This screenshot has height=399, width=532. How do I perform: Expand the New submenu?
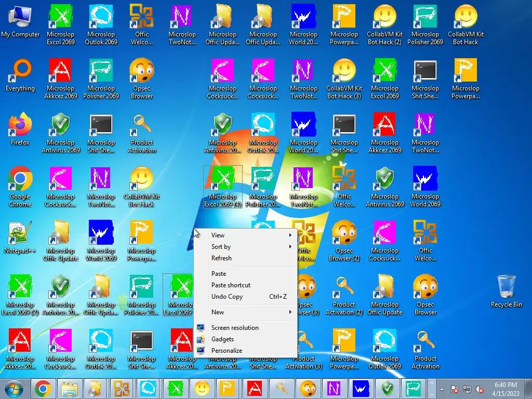246,312
